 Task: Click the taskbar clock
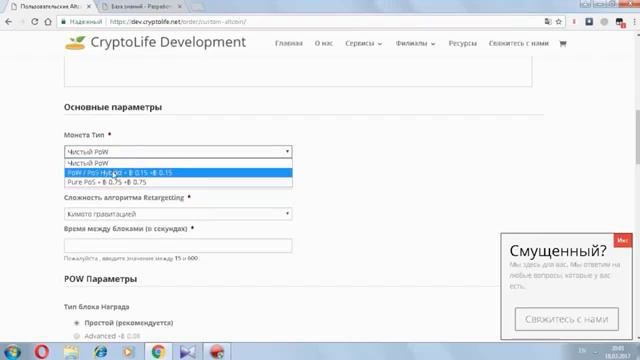click(618, 351)
